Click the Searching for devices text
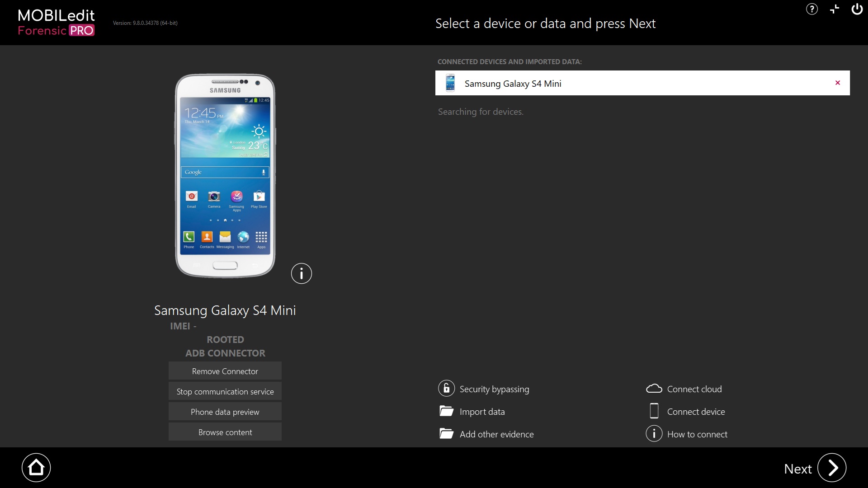 (481, 112)
